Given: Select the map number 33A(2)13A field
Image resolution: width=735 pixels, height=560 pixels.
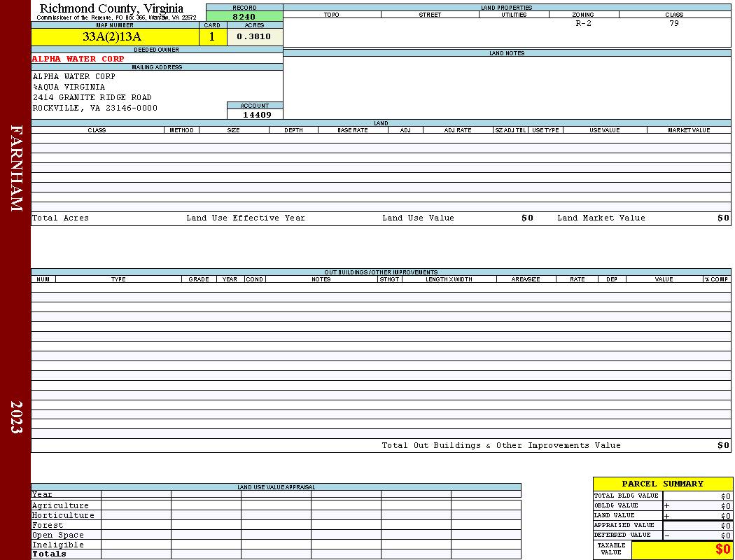Looking at the screenshot, I should pos(115,36).
